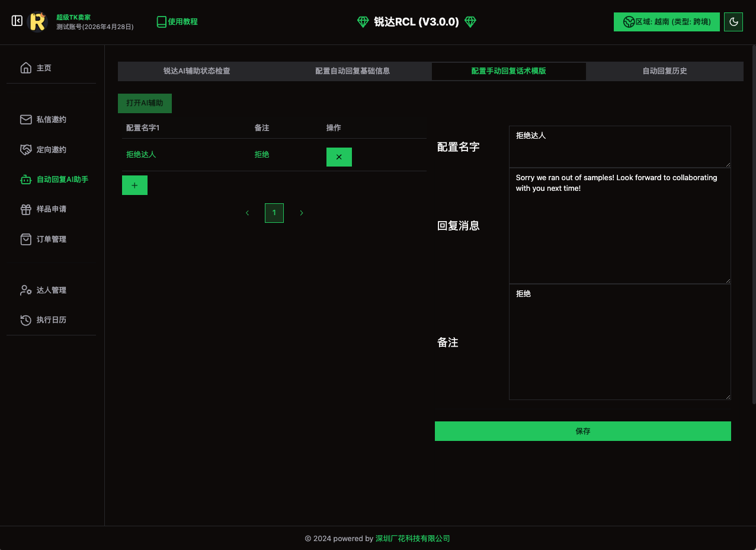Open the 使用教程 tutorial book link

[177, 22]
